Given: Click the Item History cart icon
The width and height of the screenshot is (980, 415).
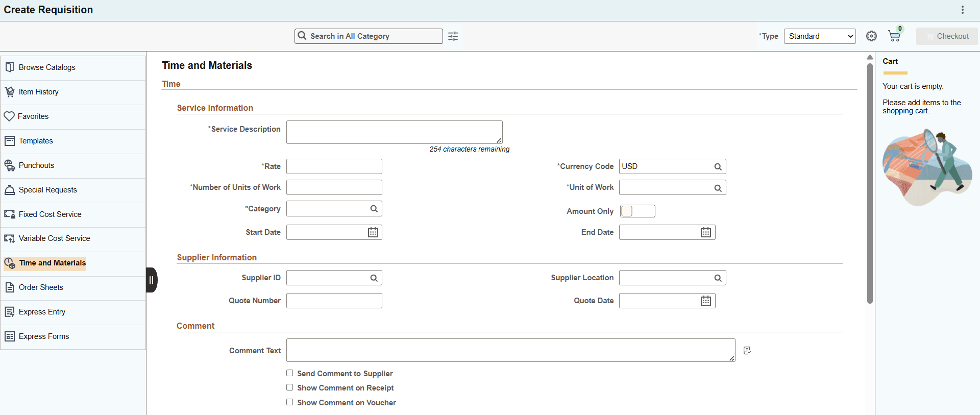Looking at the screenshot, I should tap(10, 92).
